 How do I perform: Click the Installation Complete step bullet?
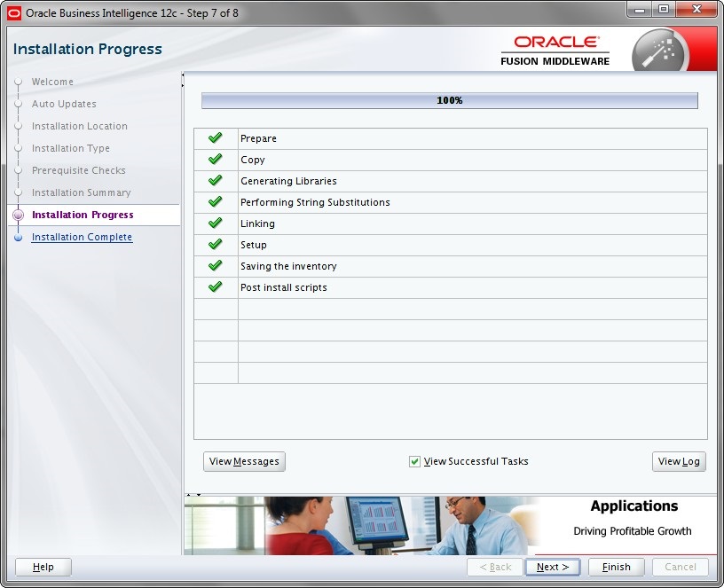(19, 237)
